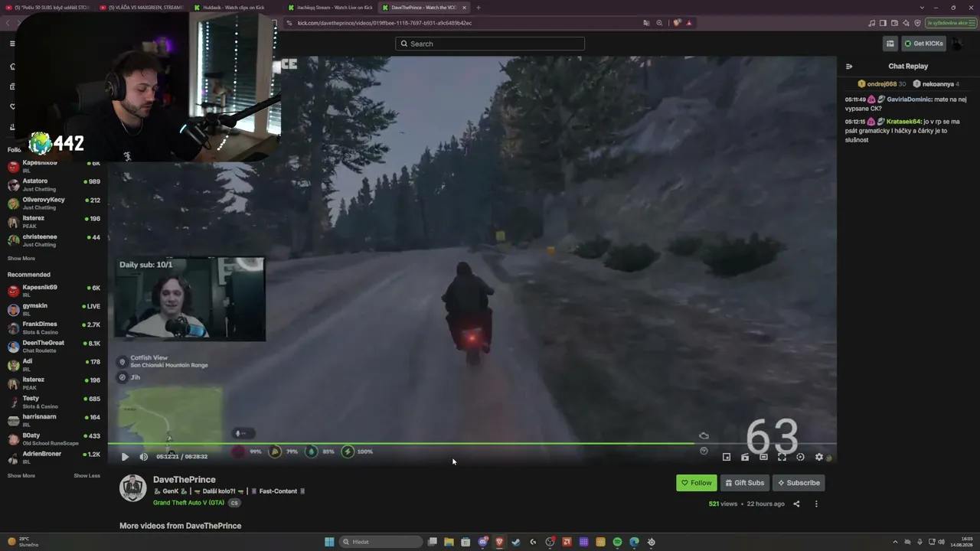Switch to VLÁĎA VS MAXGREEN browser tab

141,8
